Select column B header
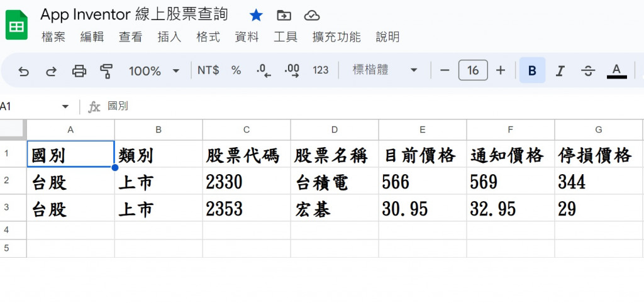 point(158,129)
